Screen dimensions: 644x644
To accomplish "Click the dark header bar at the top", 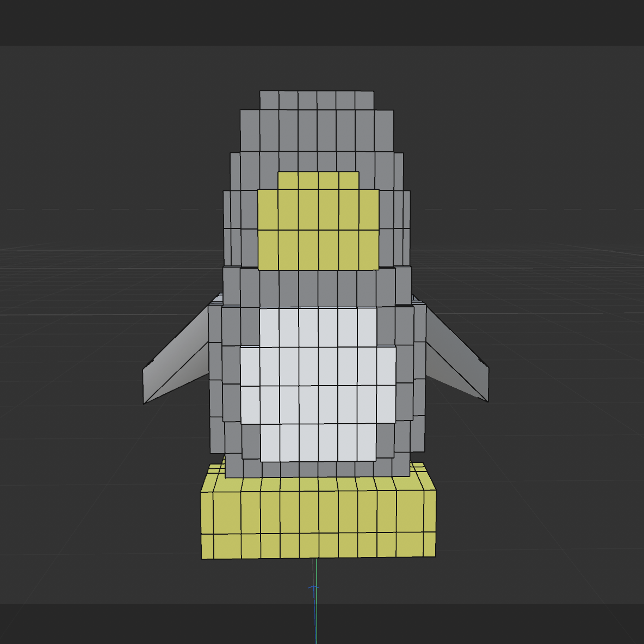I will (x=322, y=22).
